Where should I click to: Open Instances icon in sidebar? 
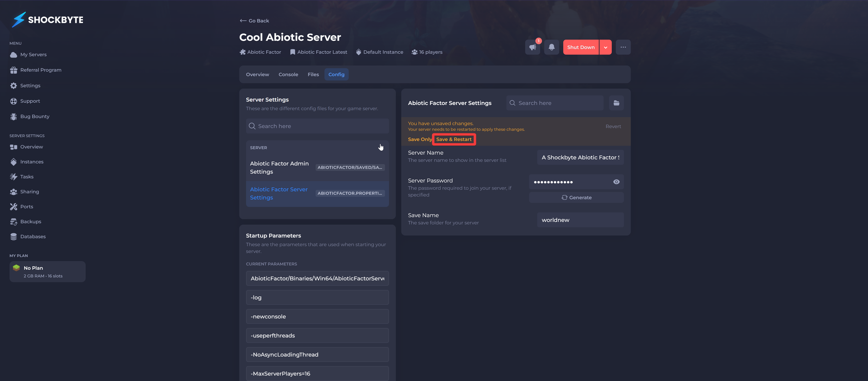coord(13,162)
